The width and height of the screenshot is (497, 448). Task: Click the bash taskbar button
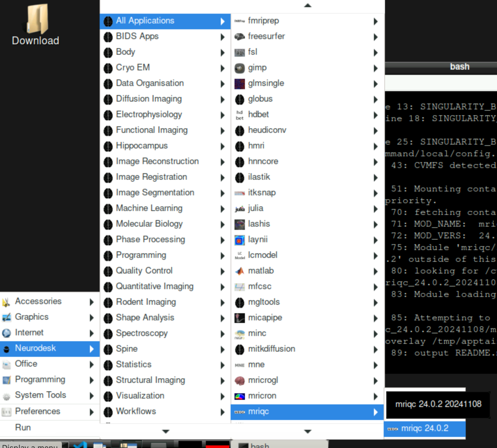tap(279, 444)
